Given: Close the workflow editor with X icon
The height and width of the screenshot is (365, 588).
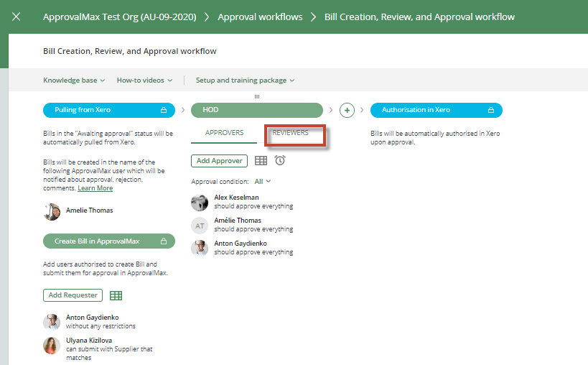Looking at the screenshot, I should pos(16,17).
